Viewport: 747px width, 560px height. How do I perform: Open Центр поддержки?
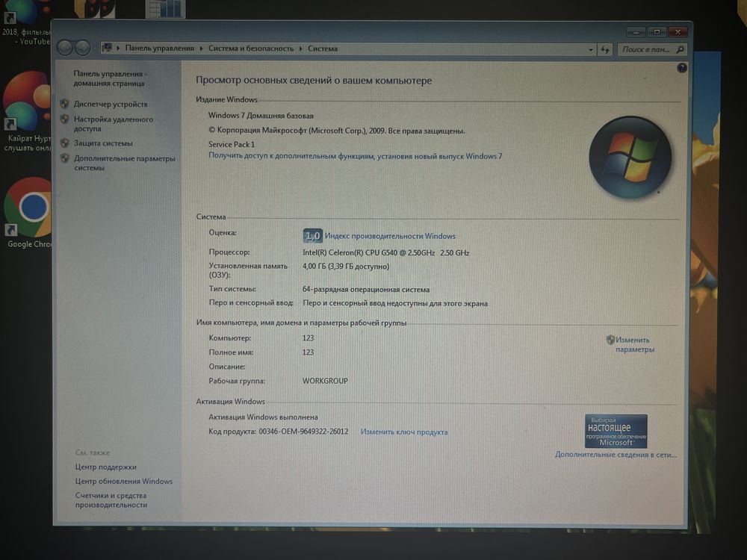coord(106,467)
